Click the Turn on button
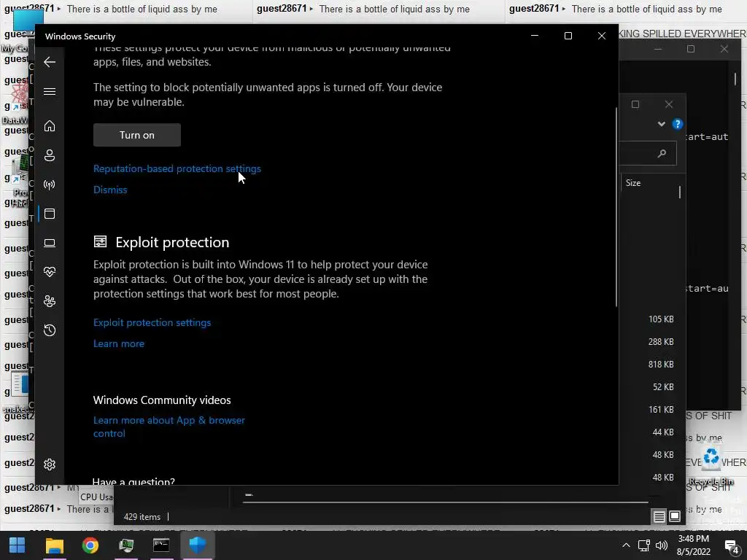Image resolution: width=747 pixels, height=560 pixels. point(137,135)
